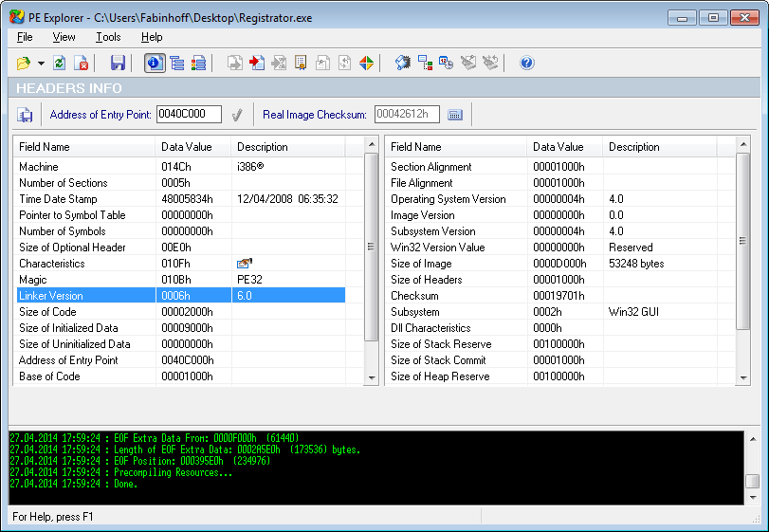769x532 pixels.
Task: Click the grayed hourglass page toolbar icon
Action: click(x=279, y=63)
